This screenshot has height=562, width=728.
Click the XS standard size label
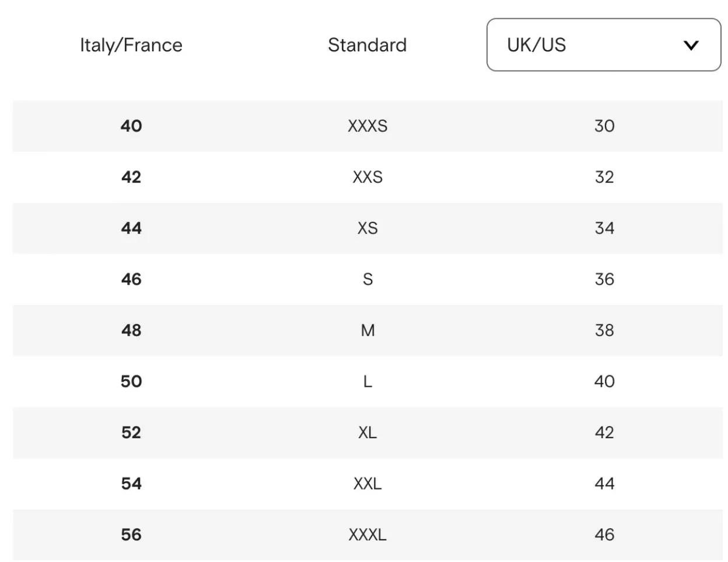(x=367, y=228)
